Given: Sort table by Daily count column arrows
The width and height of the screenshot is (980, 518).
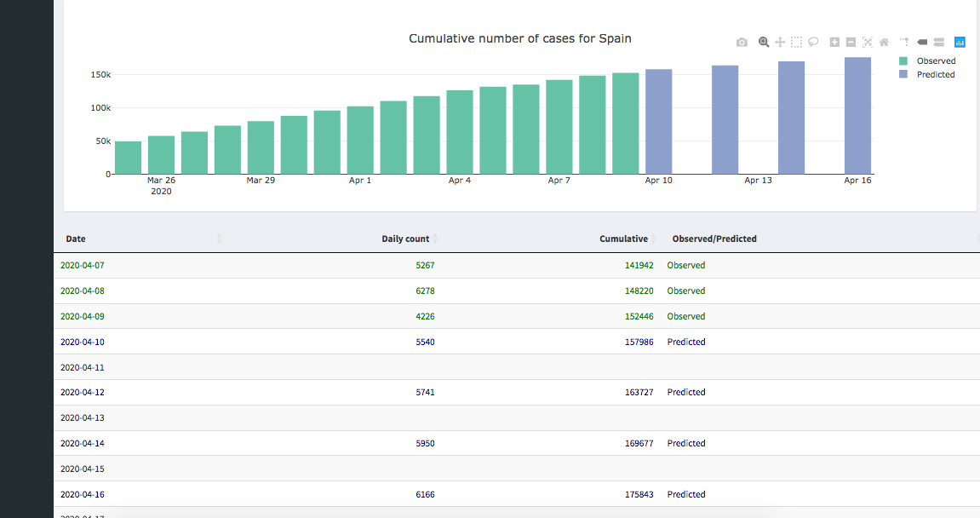Looking at the screenshot, I should (435, 239).
